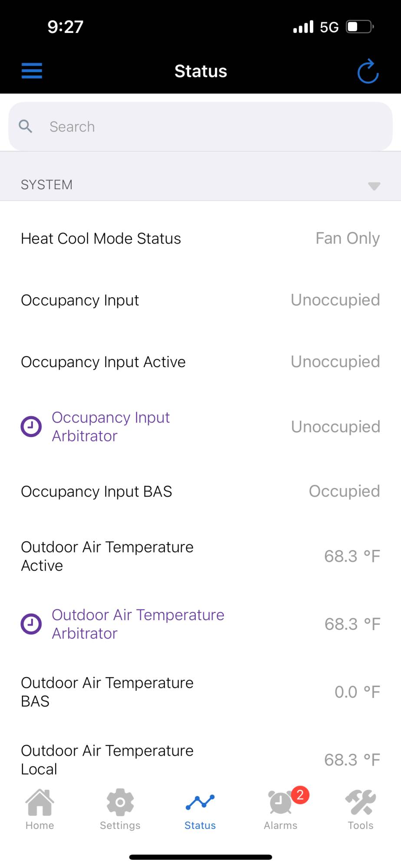Open Alarms with 2 notifications
Viewport: 401px width, 868px height.
click(281, 809)
